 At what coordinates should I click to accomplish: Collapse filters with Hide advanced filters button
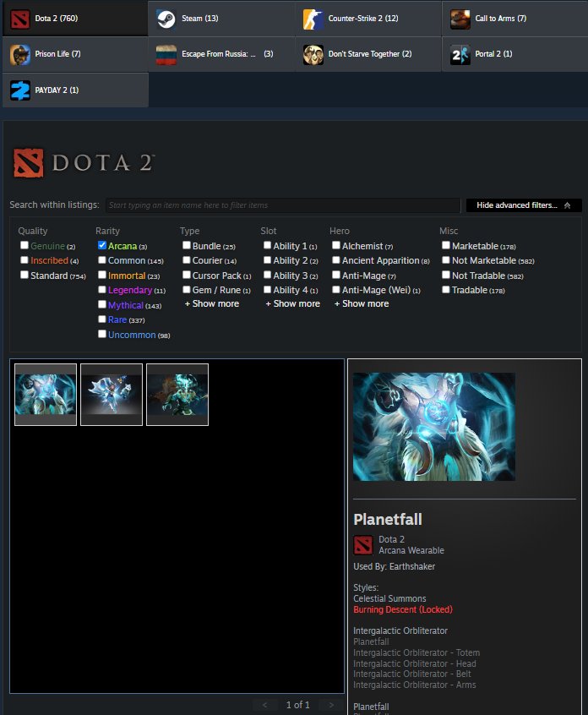click(524, 205)
